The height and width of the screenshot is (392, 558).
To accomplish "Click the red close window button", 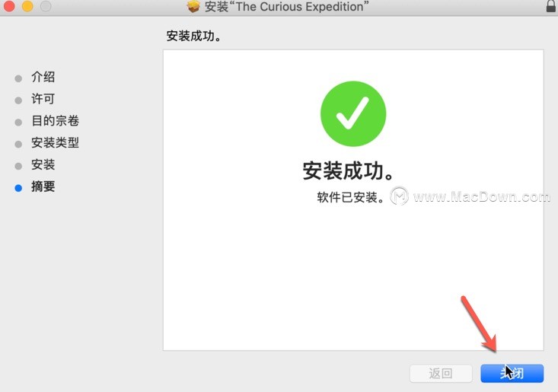I will click(8, 5).
